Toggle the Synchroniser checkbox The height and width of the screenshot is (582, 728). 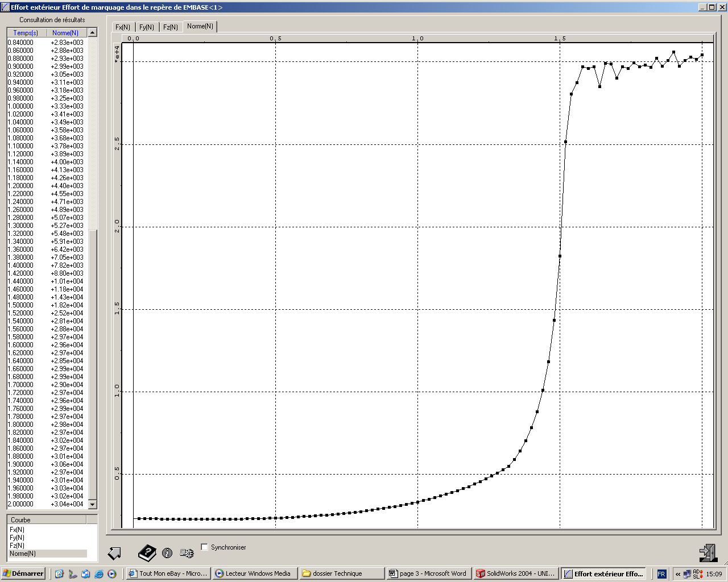[205, 547]
